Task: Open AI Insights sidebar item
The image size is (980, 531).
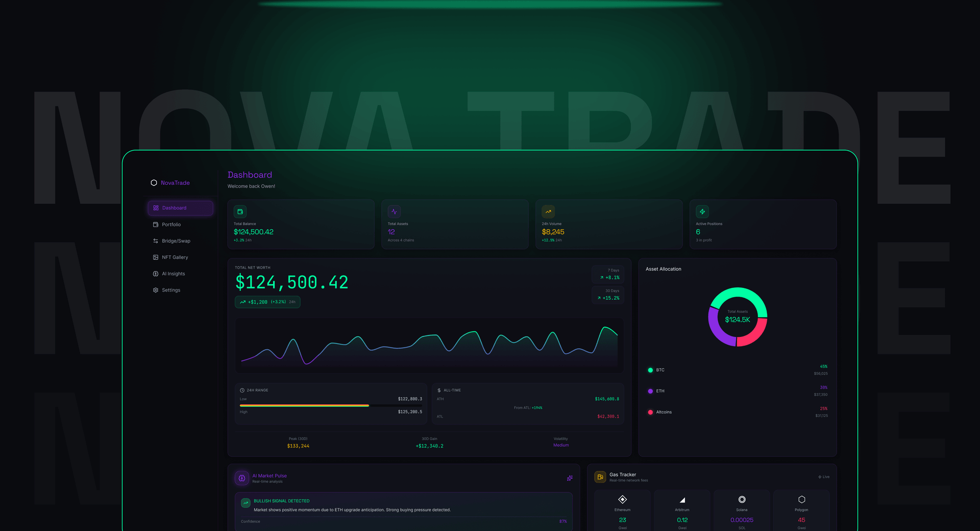Action: tap(180, 274)
